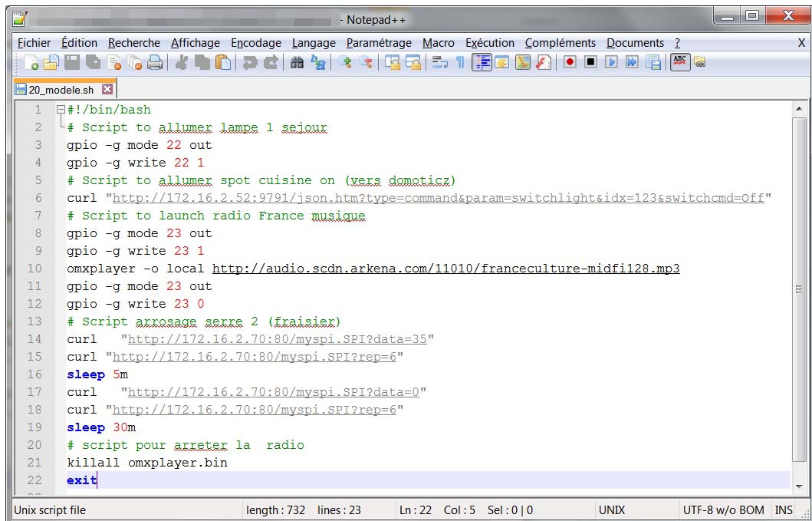812x521 pixels.
Task: Create a new document with the New icon
Action: pyautogui.click(x=31, y=63)
